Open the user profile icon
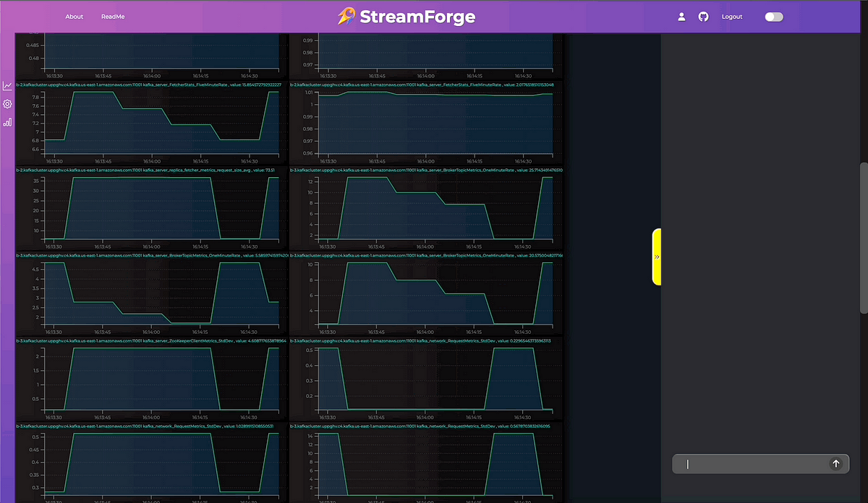Screen dimensions: 868x503 (681, 17)
